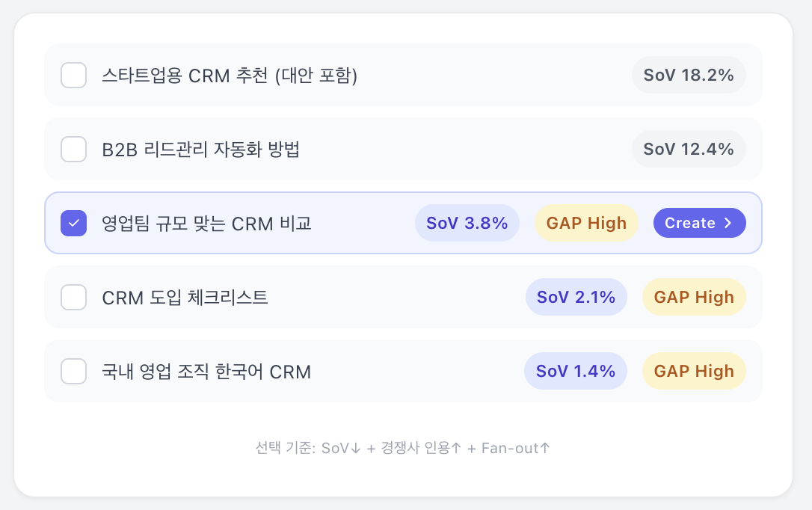Click GAP High badge for 국내 영업 조직 row
The height and width of the screenshot is (510, 812).
tap(694, 371)
